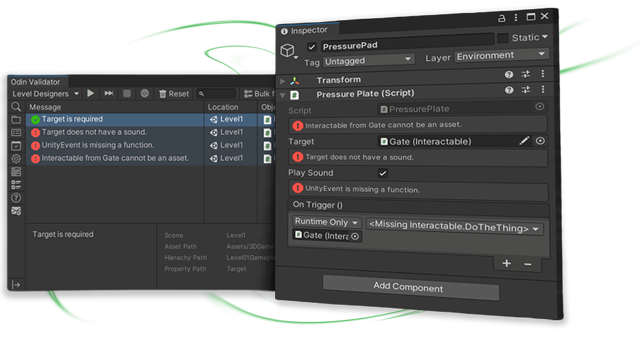
Task: Open the Layer dropdown set to Environment
Action: coord(501,56)
